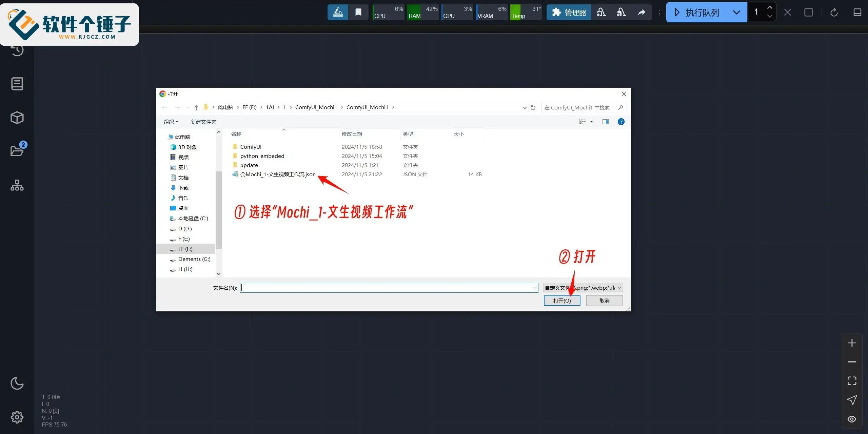This screenshot has height=434, width=868.
Task: Run the queue with 执行队列 button
Action: 697,13
